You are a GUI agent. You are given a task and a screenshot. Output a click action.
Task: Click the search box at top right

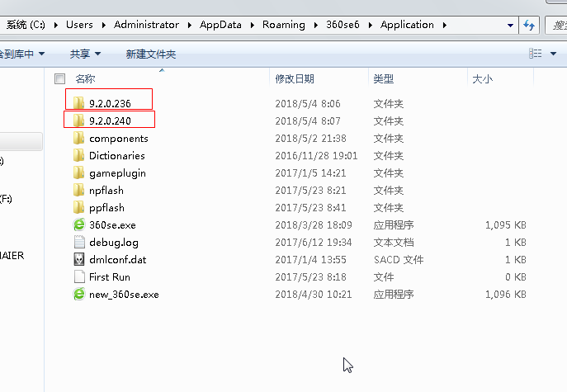[x=556, y=25]
